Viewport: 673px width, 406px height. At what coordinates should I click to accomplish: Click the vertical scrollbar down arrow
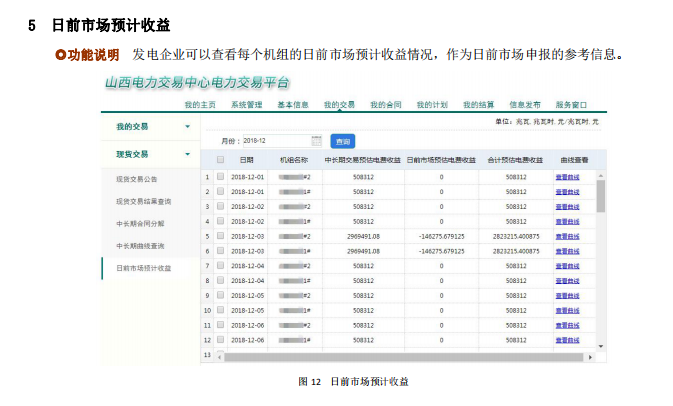click(601, 346)
